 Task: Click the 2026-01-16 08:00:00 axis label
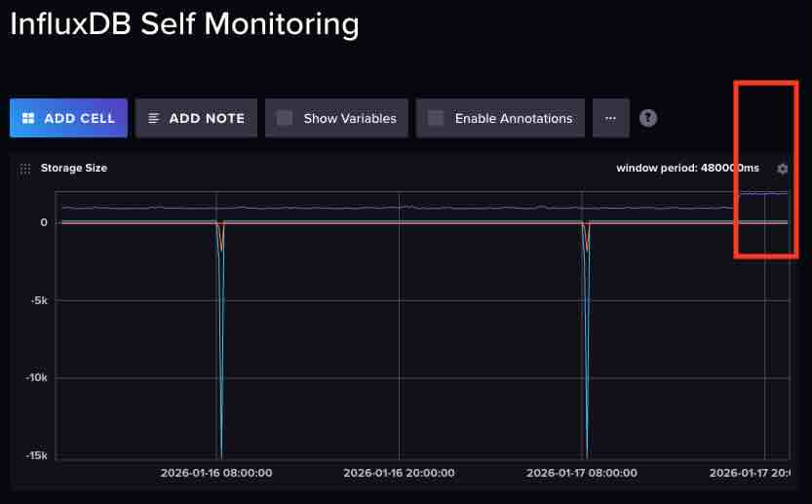click(216, 473)
